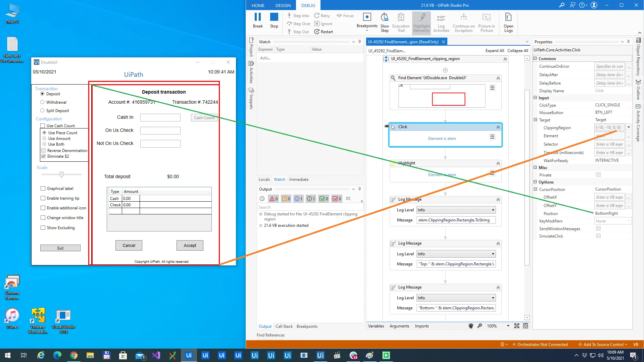
Task: Open File Explorer from taskbar
Action: [x=90, y=355]
